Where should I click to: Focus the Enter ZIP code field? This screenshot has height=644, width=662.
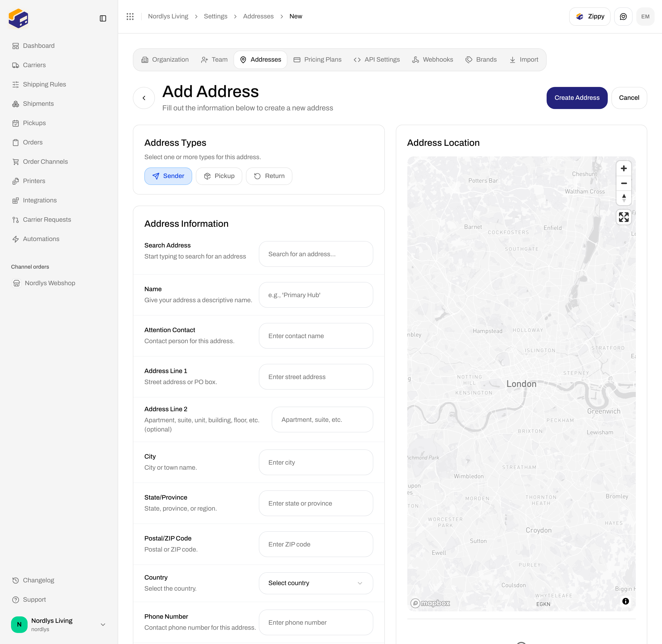(316, 544)
